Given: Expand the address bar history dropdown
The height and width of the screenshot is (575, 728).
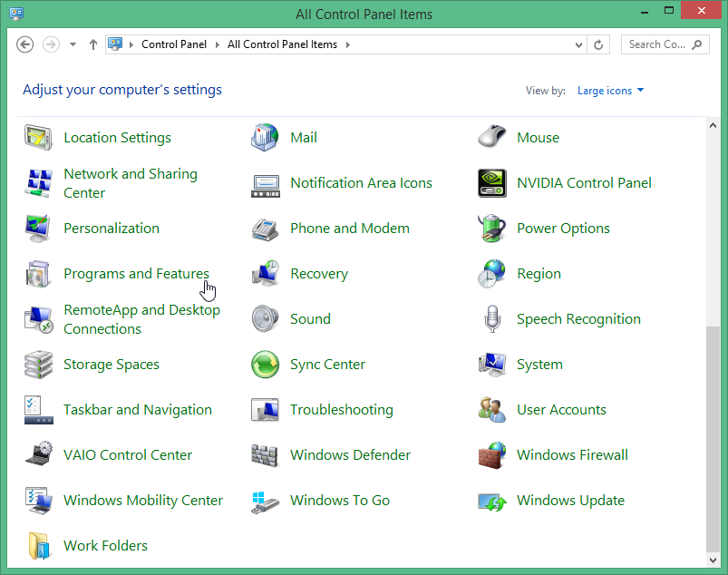Looking at the screenshot, I should click(578, 45).
